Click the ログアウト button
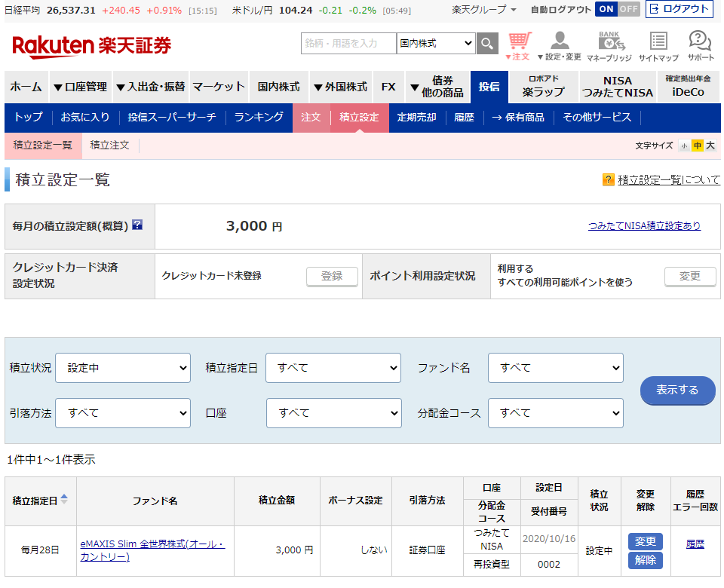Screen dimensions: 724x588 680,9
